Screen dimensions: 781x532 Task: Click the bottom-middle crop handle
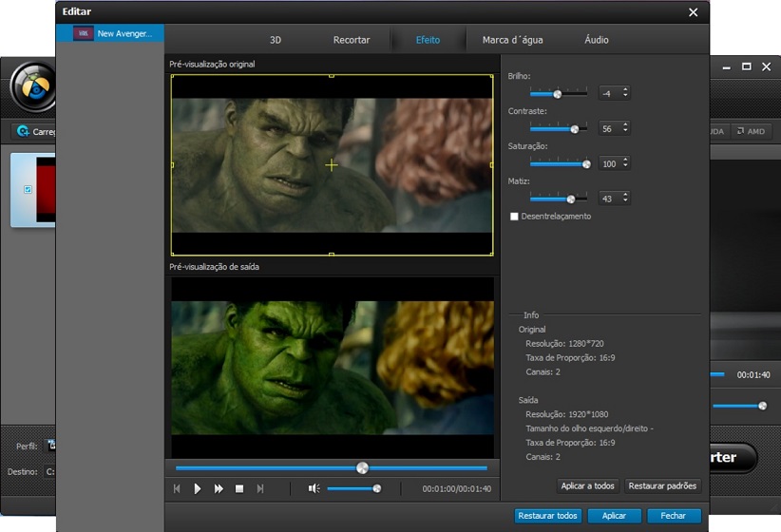click(332, 254)
